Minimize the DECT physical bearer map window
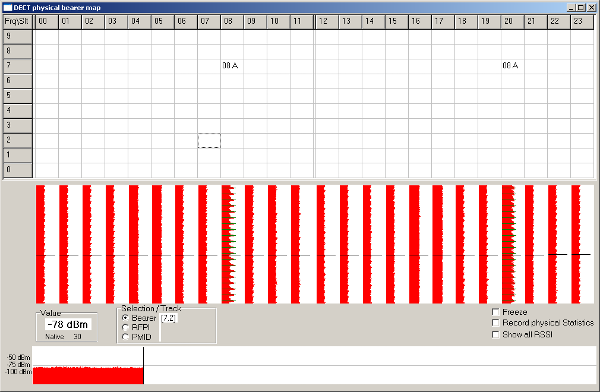This screenshot has width=600, height=392. (x=571, y=7)
